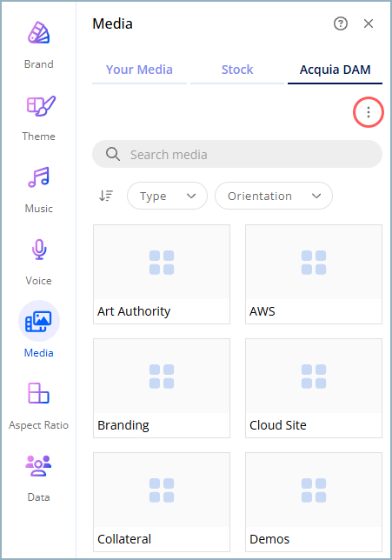Open the Theme panel in sidebar
This screenshot has height=560, width=392.
[38, 117]
